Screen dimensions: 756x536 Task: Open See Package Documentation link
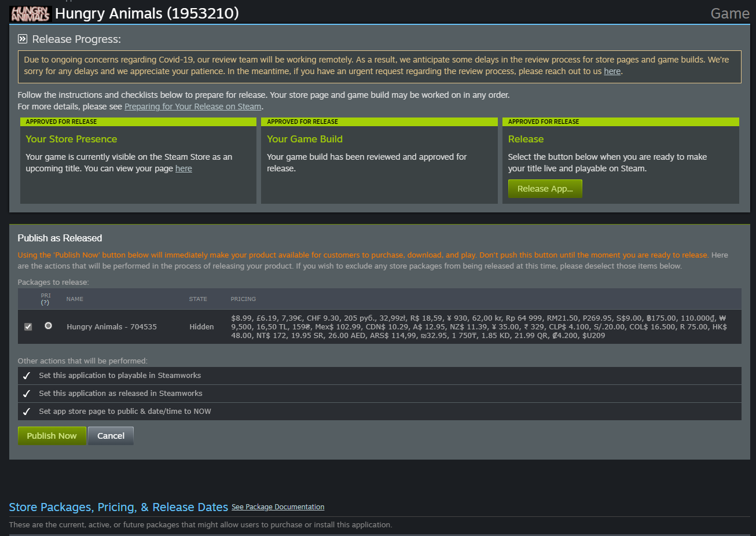(278, 507)
